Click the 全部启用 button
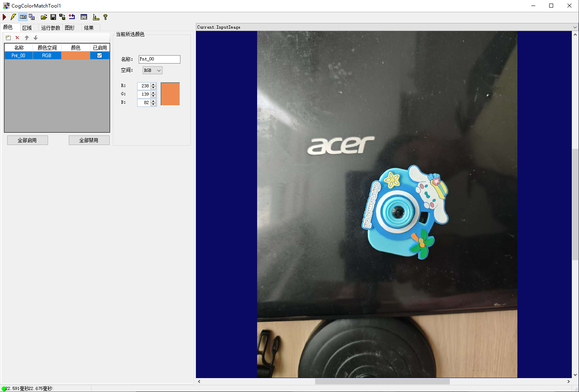 pos(27,140)
